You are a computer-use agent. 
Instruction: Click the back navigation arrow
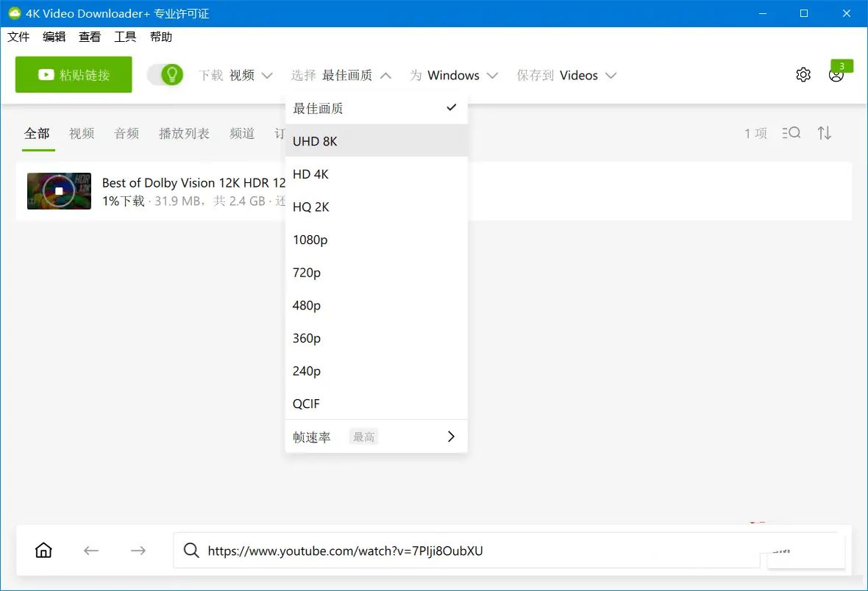coord(90,550)
